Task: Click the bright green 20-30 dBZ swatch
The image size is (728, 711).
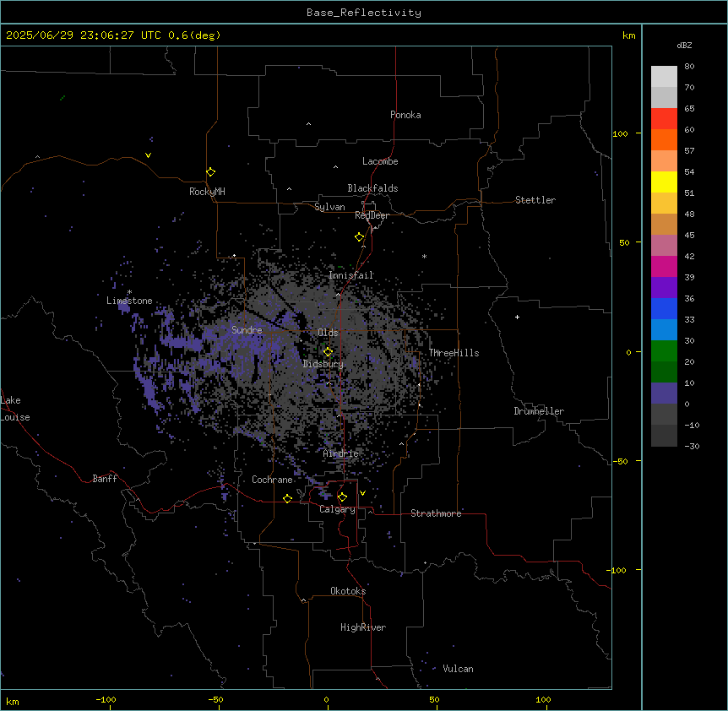Action: 664,351
